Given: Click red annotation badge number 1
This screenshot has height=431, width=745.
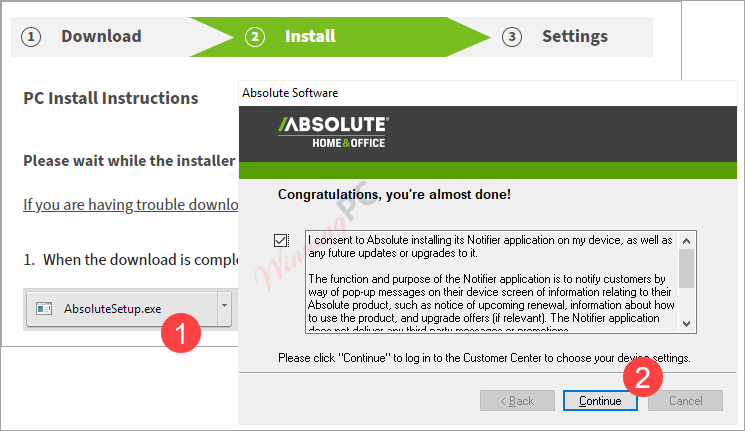Looking at the screenshot, I should pyautogui.click(x=181, y=333).
